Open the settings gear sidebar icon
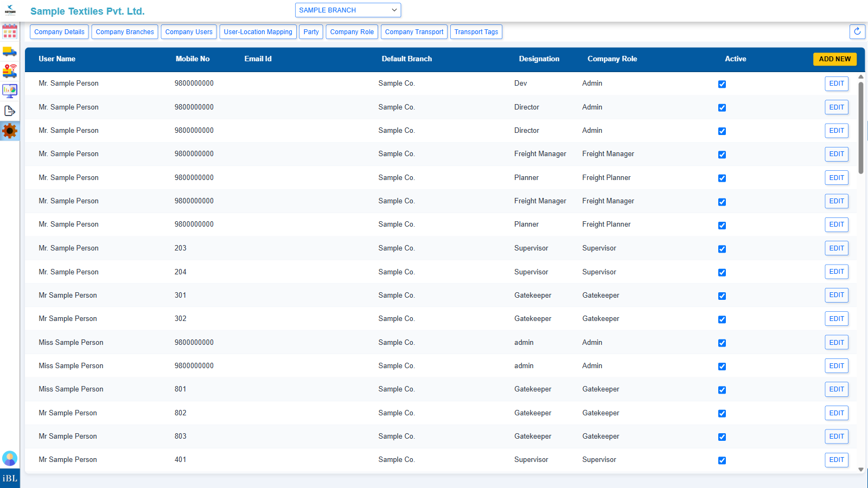868x488 pixels. tap(10, 131)
